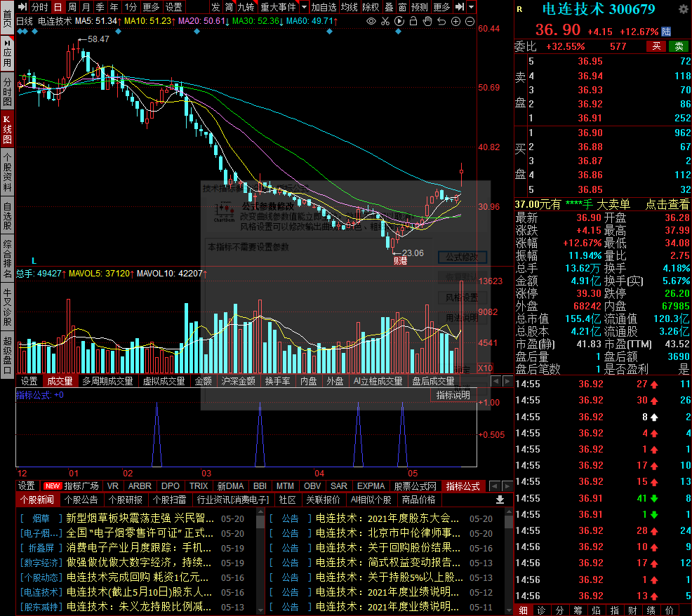Viewport: 692px width, 616px height.
Task: Click the arrow-to-bar icon after 更多
Action: 460,6
